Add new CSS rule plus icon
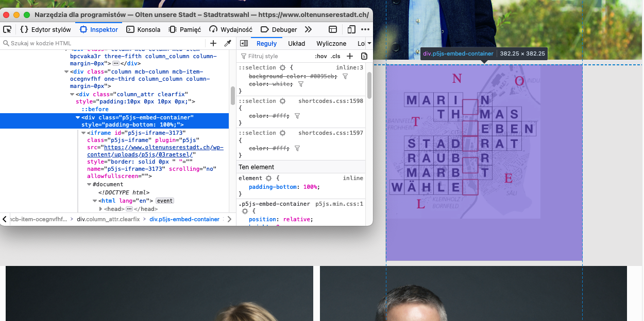 pyautogui.click(x=350, y=56)
